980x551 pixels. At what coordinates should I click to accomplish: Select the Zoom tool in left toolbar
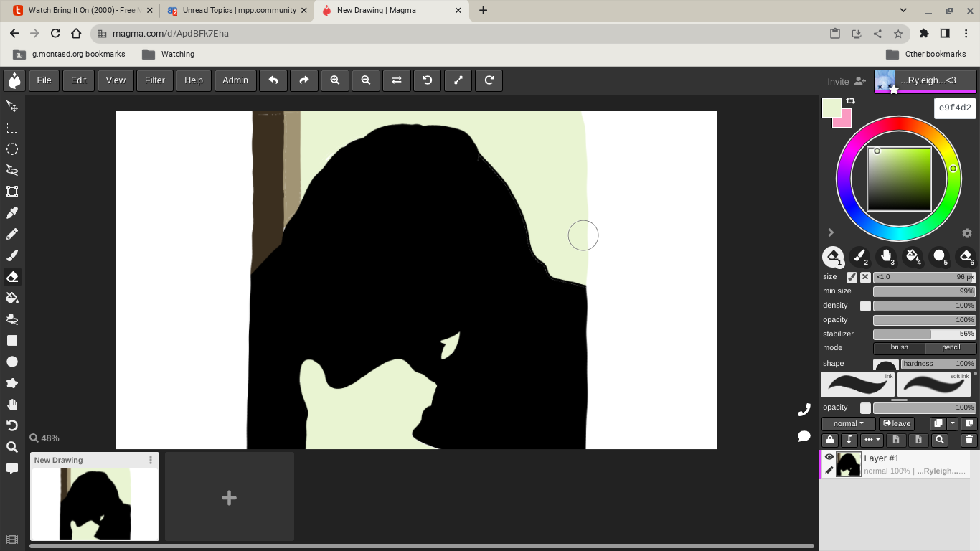12,447
